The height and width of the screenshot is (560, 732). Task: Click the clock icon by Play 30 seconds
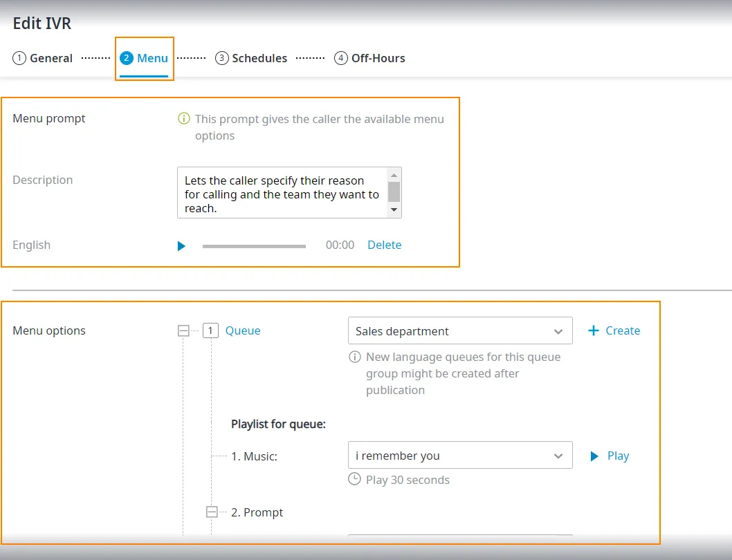click(355, 479)
